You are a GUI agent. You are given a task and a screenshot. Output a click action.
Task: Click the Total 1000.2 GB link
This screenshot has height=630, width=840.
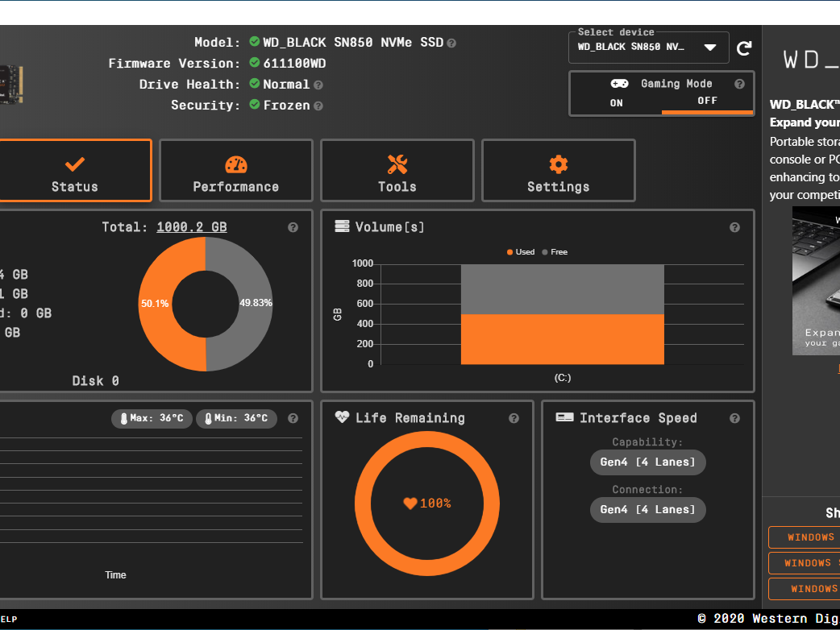(x=191, y=227)
